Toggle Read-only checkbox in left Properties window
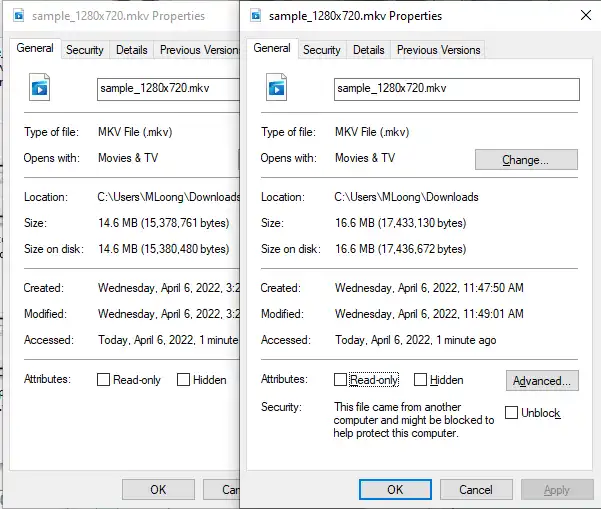601x509 pixels. click(103, 379)
